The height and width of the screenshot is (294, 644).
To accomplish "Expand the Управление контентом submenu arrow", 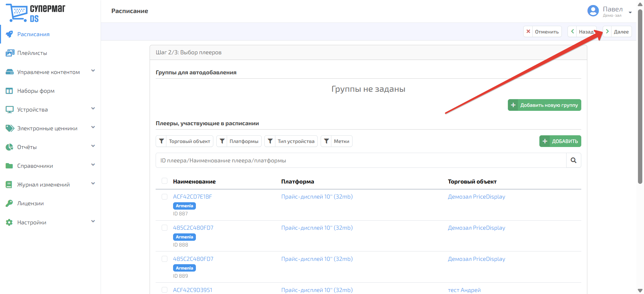I will click(93, 71).
